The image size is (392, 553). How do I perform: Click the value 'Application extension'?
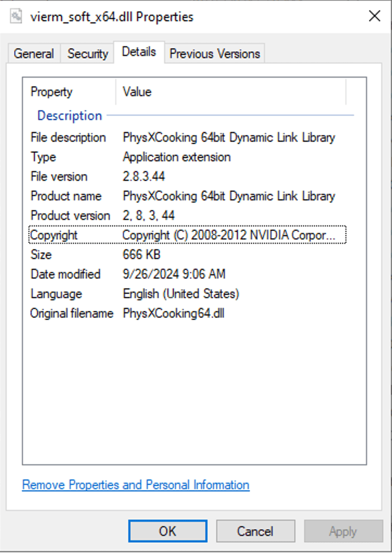pyautogui.click(x=176, y=157)
